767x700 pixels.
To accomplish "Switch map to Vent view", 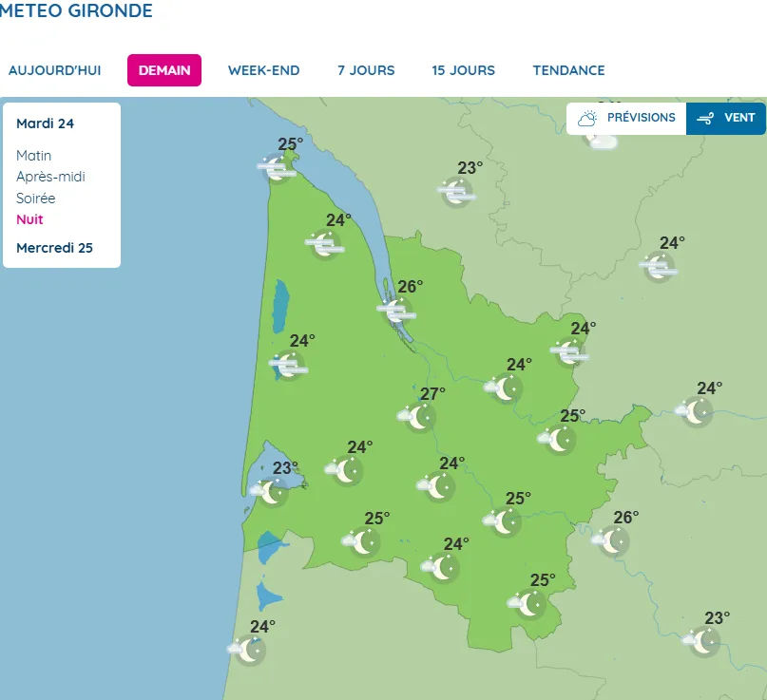I will [726, 119].
